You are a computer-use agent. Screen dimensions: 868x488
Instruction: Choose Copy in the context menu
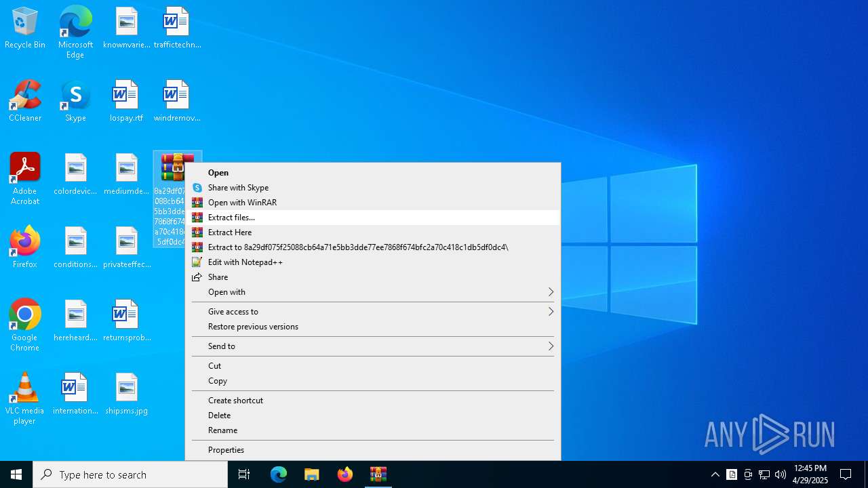point(373,381)
